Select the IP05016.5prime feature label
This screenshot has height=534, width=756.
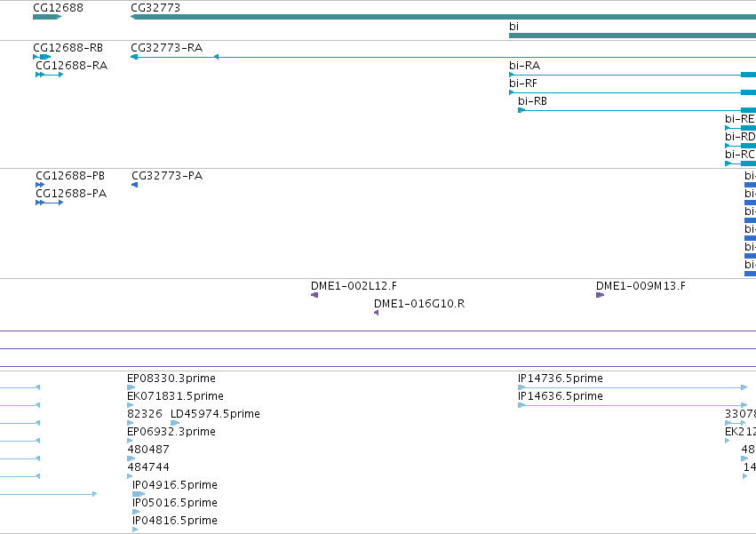[x=175, y=503]
